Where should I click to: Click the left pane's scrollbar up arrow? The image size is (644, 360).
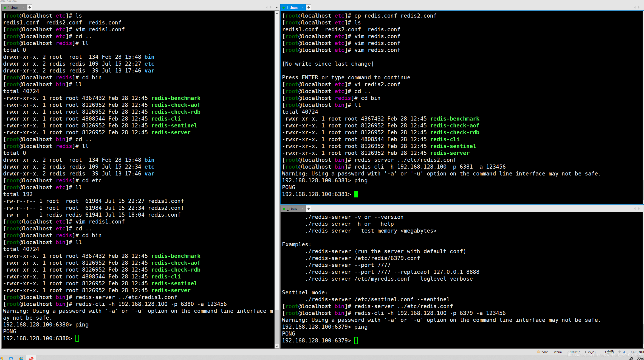[x=277, y=13]
